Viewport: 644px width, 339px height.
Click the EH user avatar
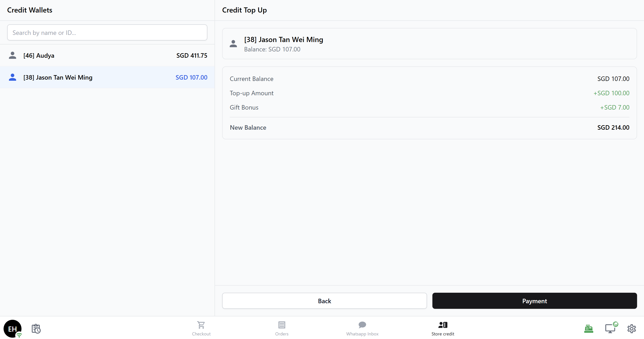(x=12, y=328)
